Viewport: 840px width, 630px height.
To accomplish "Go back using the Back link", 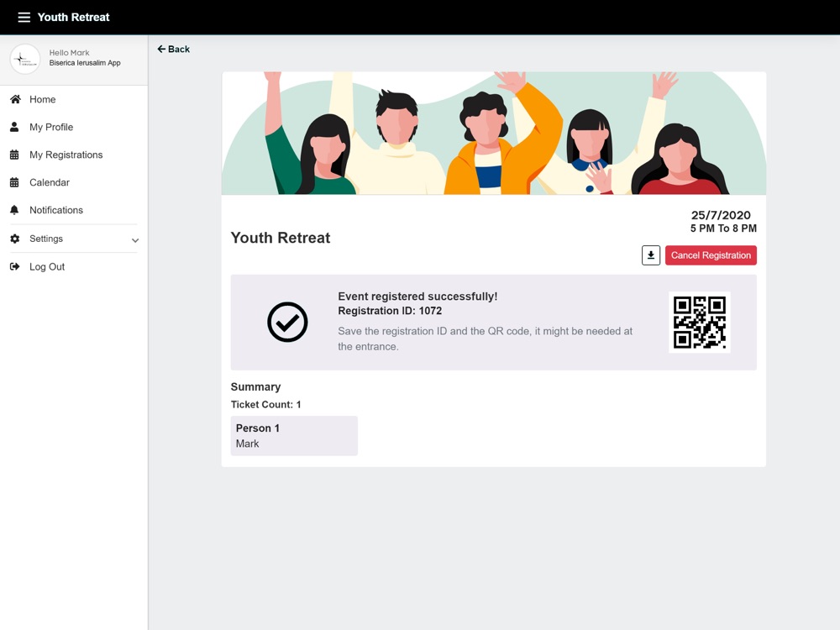I will click(174, 50).
